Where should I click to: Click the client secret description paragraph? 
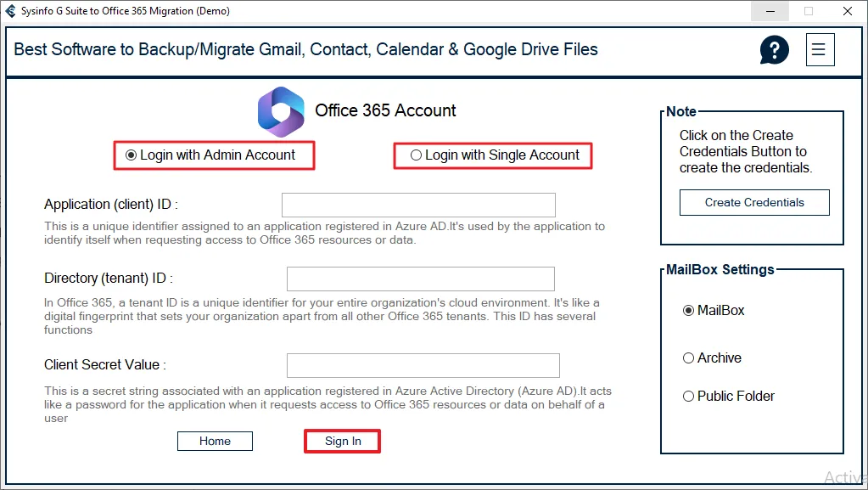pos(328,404)
